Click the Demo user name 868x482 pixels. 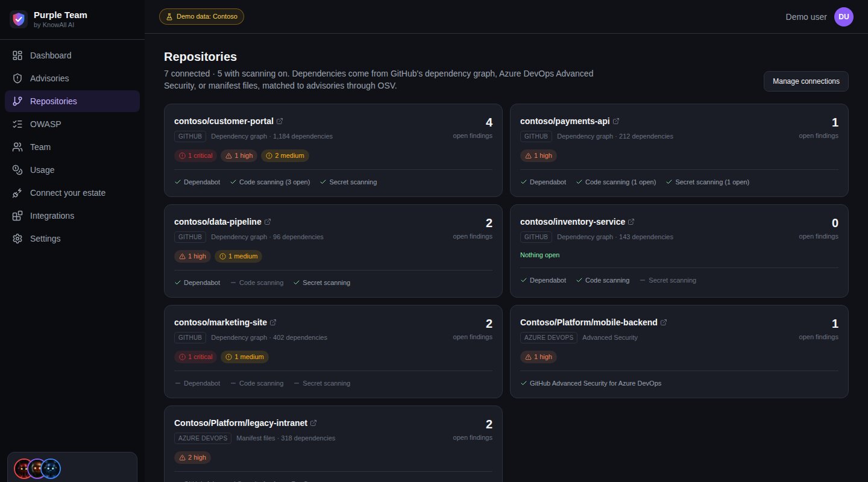click(806, 17)
